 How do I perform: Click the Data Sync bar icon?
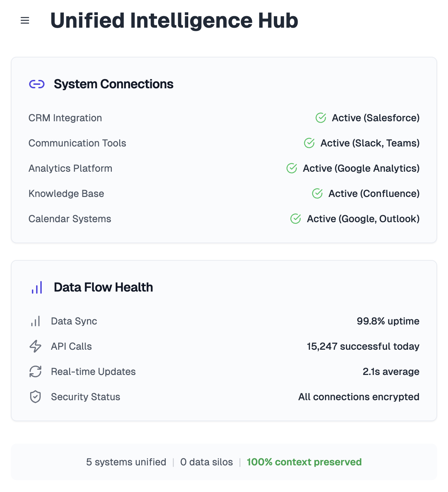pos(35,321)
